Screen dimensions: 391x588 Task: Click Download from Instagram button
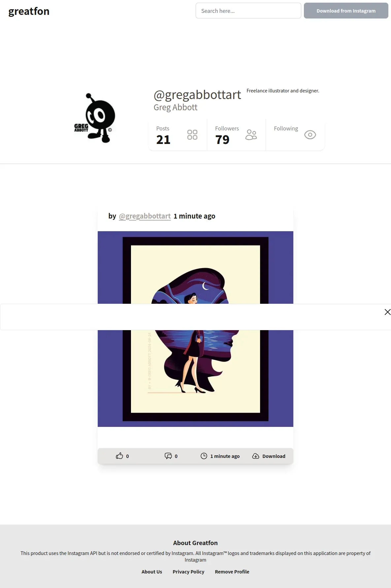(346, 11)
